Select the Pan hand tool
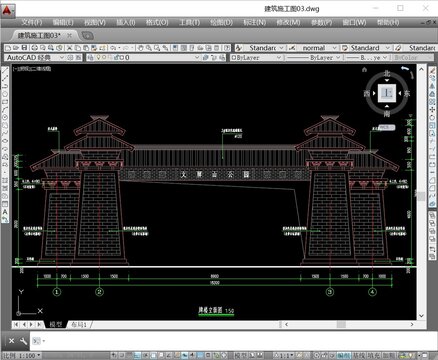The image size is (438, 360). (141, 48)
